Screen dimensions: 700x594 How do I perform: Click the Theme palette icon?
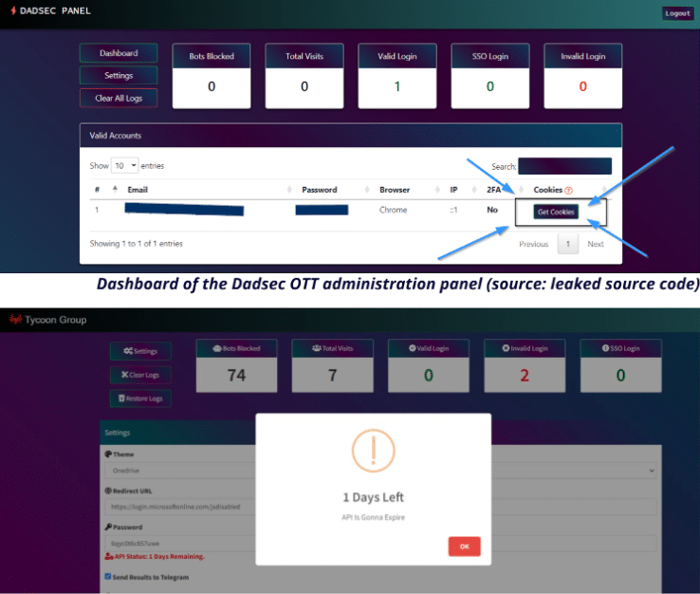click(x=108, y=455)
